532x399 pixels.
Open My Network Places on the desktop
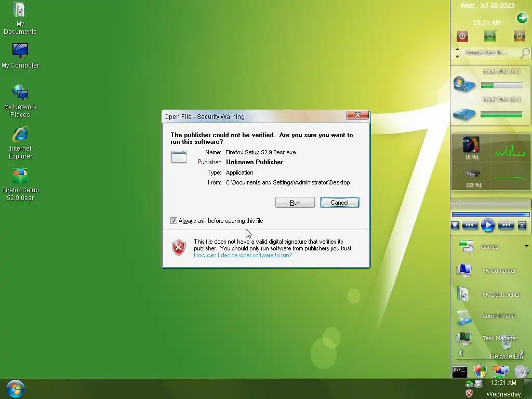[20, 101]
